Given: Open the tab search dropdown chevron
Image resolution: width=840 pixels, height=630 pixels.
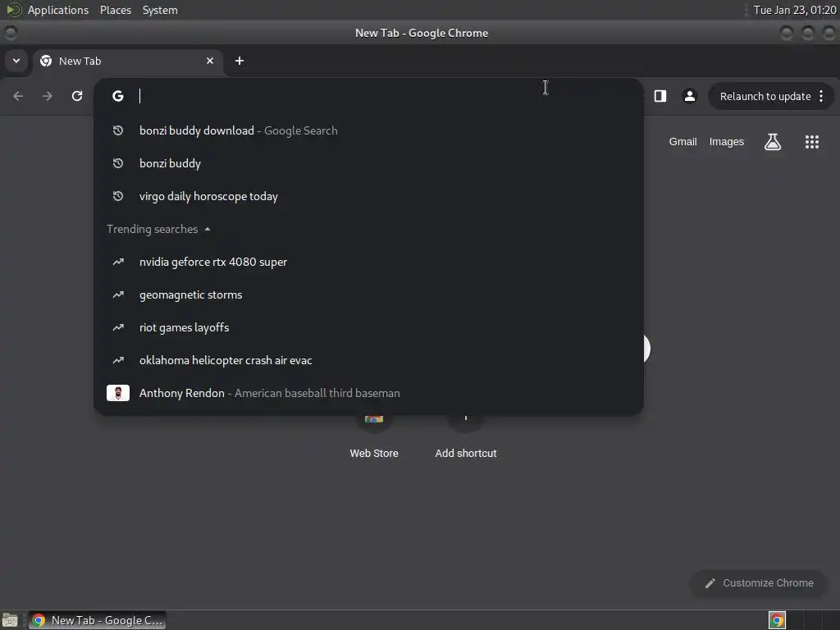Looking at the screenshot, I should coord(16,61).
